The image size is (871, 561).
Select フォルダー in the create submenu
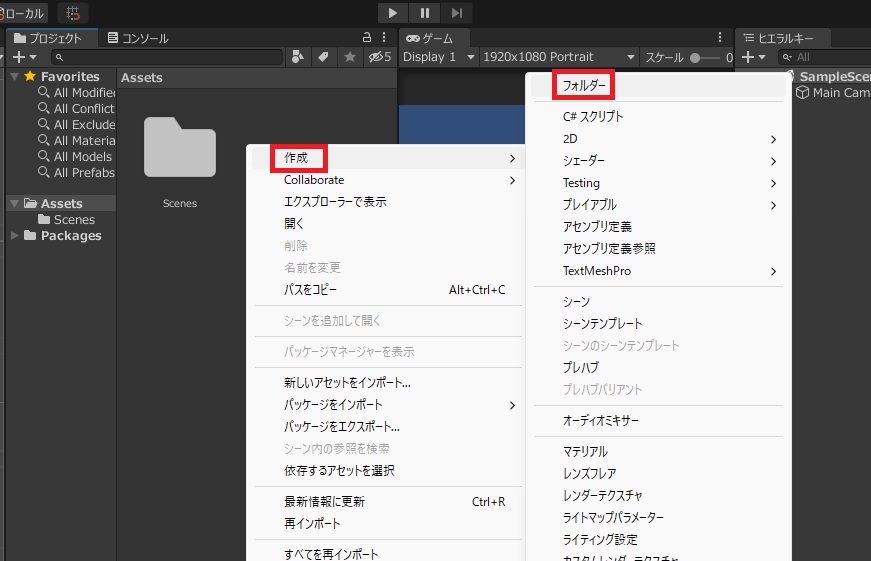click(x=584, y=87)
